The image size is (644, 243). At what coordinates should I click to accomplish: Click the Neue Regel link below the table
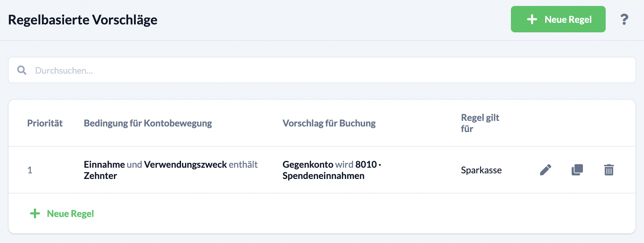[70, 214]
